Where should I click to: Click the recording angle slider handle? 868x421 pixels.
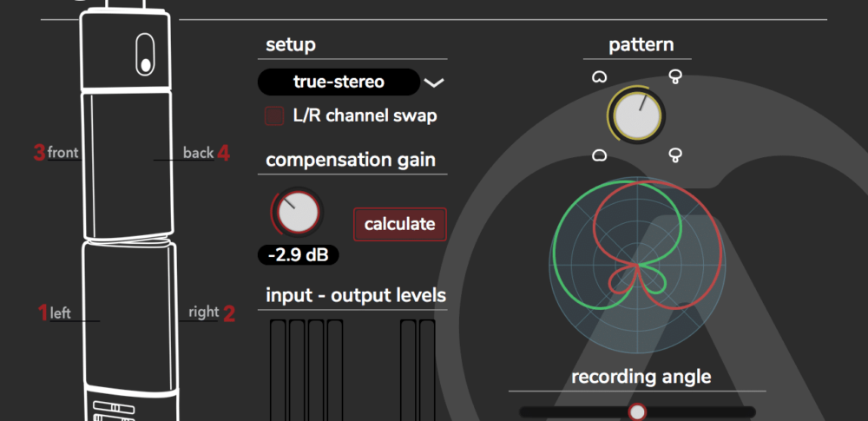tap(638, 412)
